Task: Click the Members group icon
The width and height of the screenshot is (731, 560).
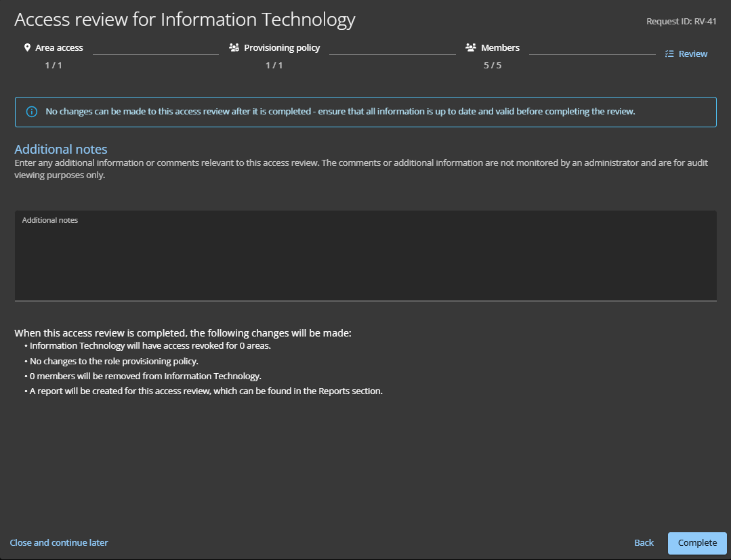Action: point(471,48)
